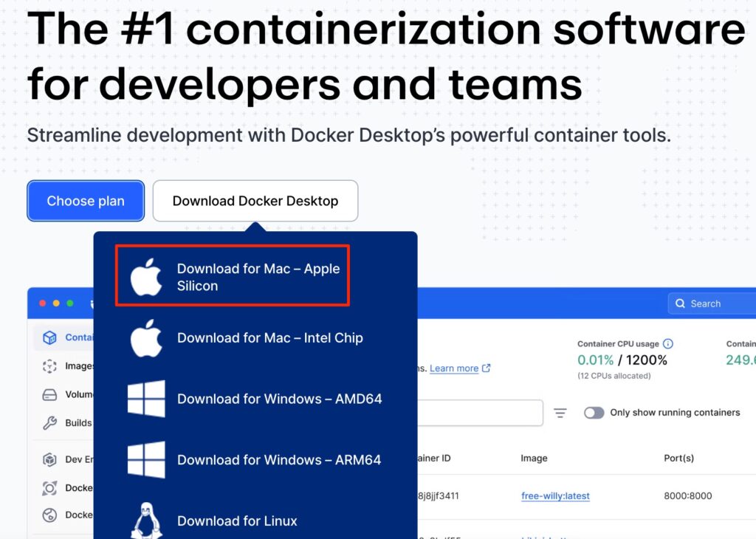756x539 pixels.
Task: Click the Containers cube icon in sidebar
Action: (49, 338)
